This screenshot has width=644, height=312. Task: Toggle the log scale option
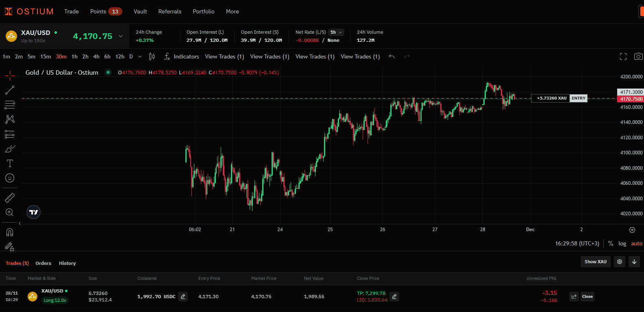[x=622, y=244]
